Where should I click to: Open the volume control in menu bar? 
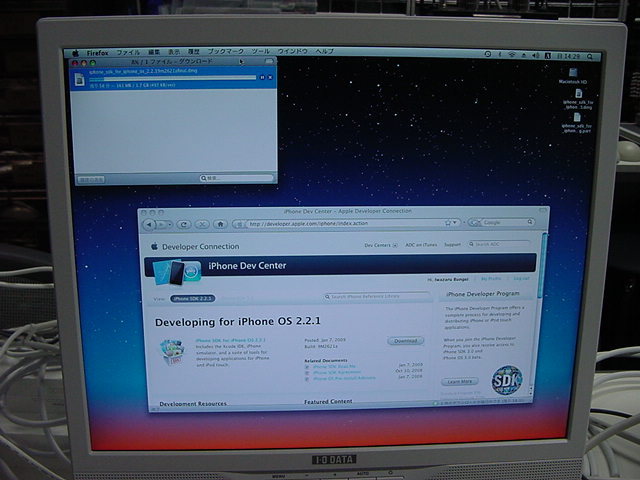pyautogui.click(x=536, y=55)
